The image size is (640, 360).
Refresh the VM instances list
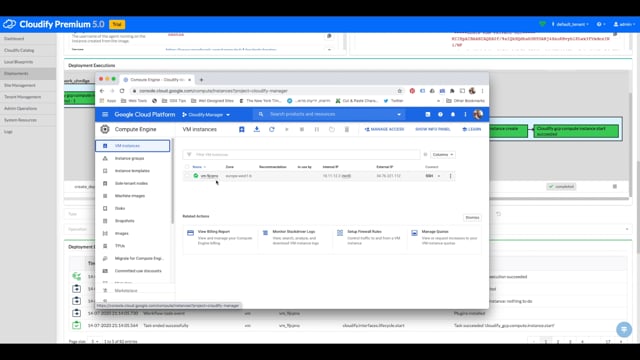272,129
